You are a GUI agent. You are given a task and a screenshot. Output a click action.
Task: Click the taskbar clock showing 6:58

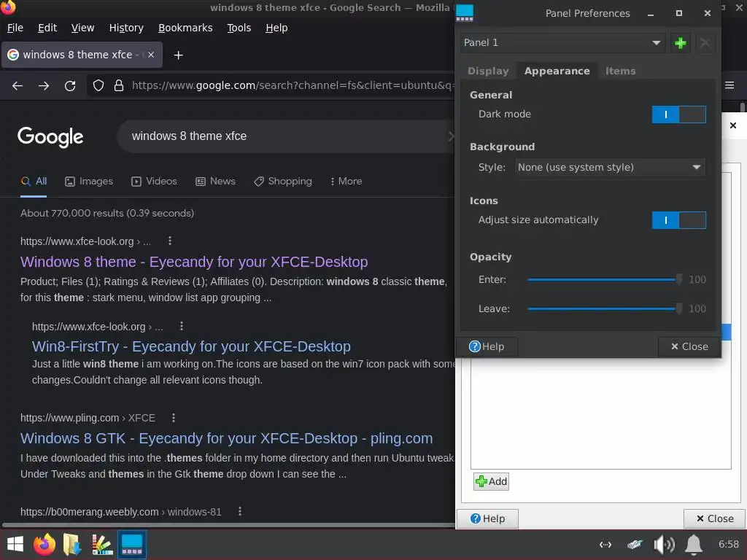click(729, 544)
